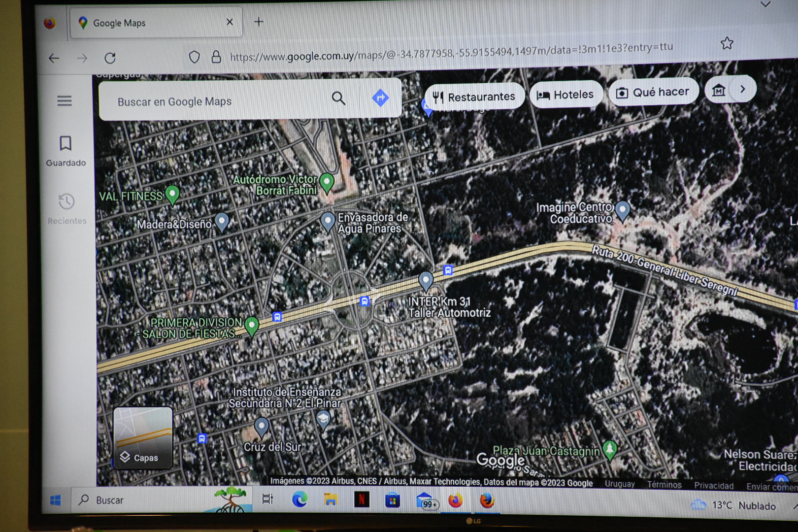Show more category chips with chevron
This screenshot has height=532, width=798.
coord(743,89)
